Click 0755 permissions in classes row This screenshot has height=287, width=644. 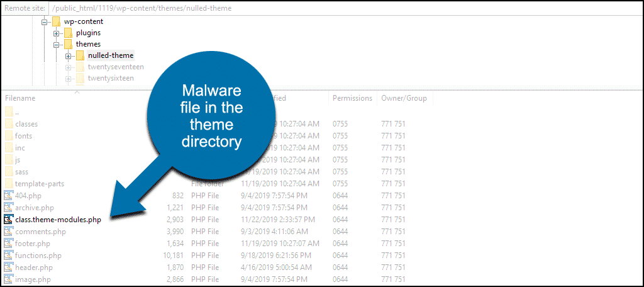(x=340, y=124)
